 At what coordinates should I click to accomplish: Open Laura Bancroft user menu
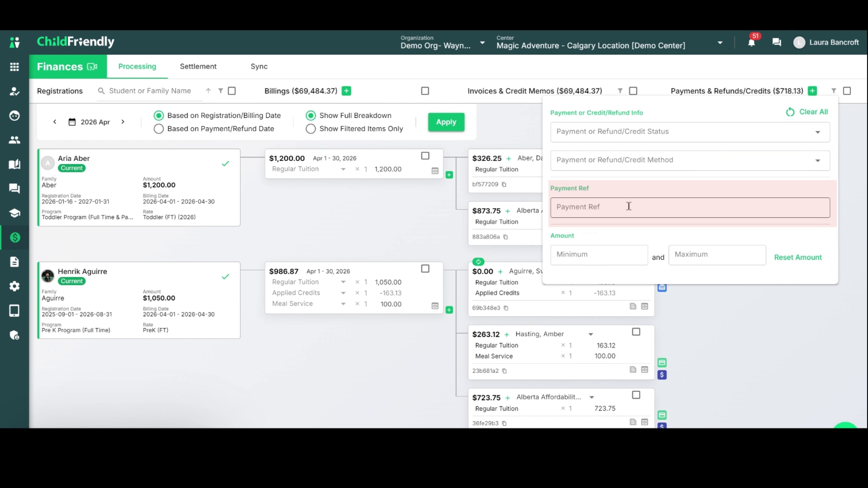tap(826, 42)
